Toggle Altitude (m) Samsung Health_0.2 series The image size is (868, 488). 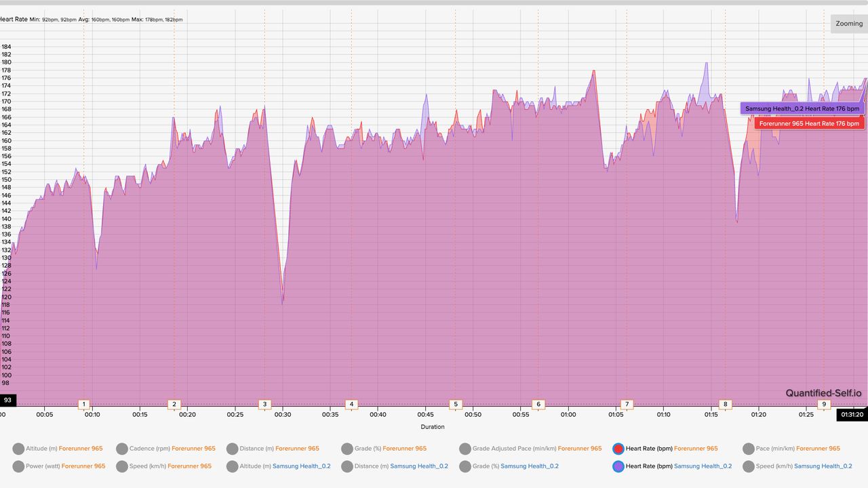(x=278, y=466)
